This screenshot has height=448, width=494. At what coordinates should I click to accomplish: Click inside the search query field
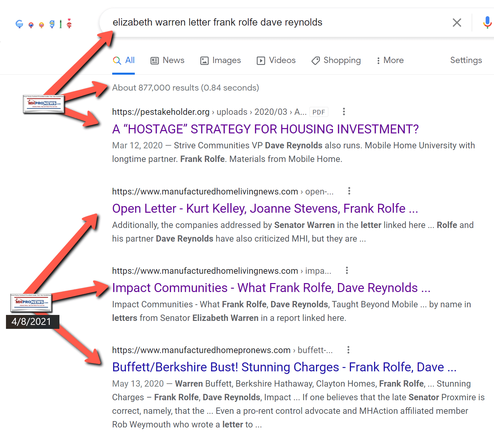(x=266, y=22)
